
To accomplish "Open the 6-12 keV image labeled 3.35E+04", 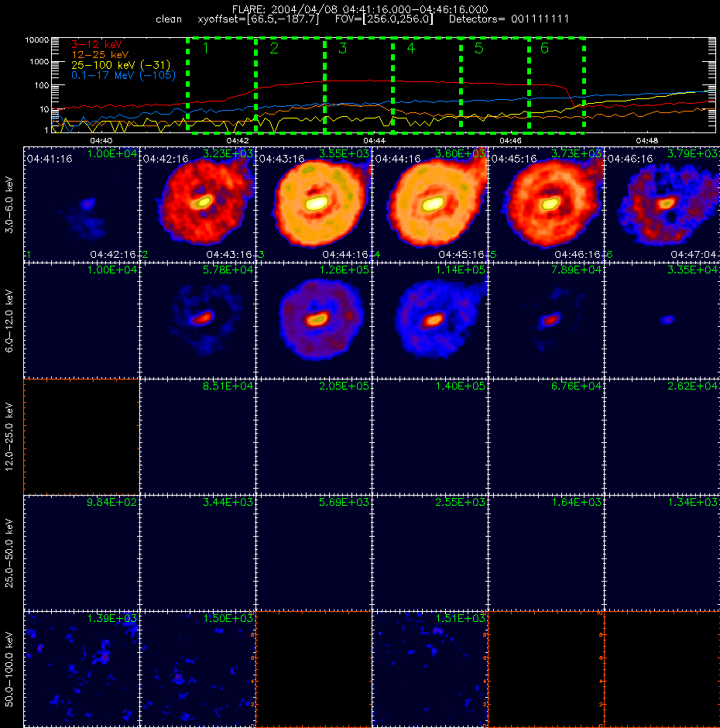I will click(x=662, y=321).
